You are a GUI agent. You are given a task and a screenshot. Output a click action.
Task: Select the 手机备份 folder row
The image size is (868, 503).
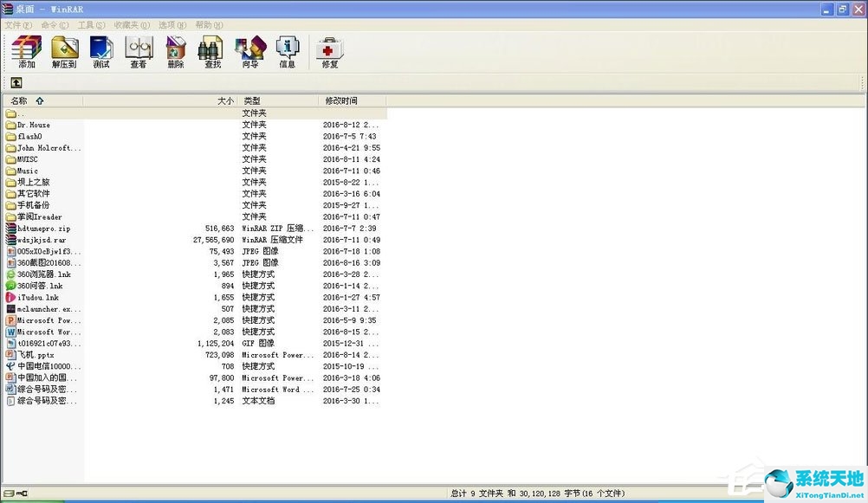point(195,204)
